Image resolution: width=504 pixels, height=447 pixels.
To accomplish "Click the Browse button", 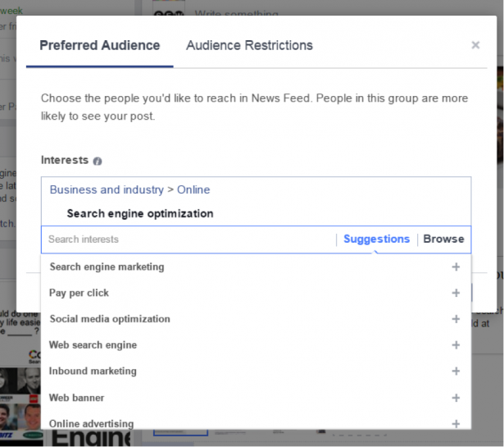I will [443, 239].
